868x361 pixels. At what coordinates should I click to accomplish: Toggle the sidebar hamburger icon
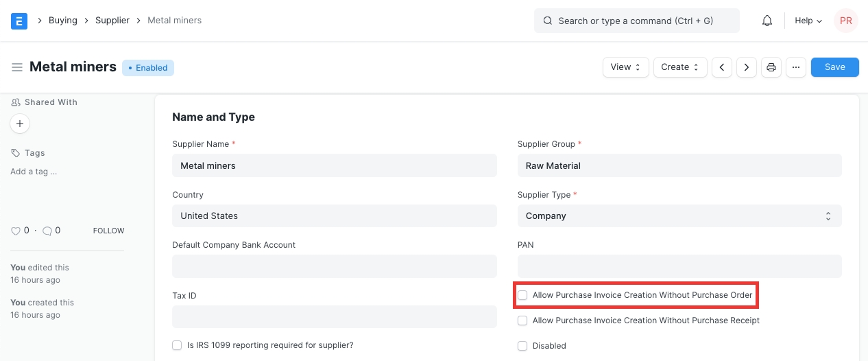[17, 67]
